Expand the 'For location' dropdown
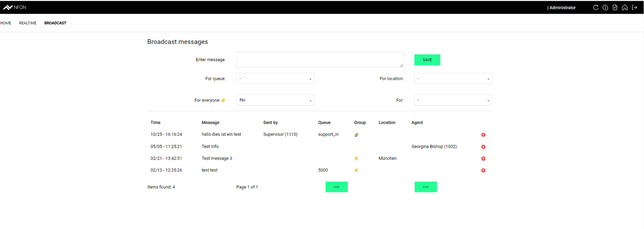Screen dimensions: 644x229 (453, 79)
